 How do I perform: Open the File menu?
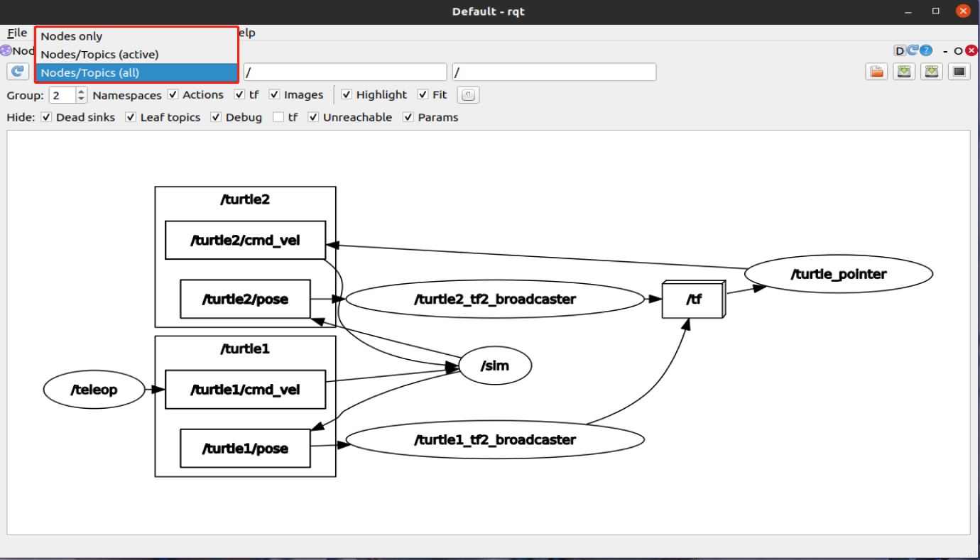(x=17, y=33)
